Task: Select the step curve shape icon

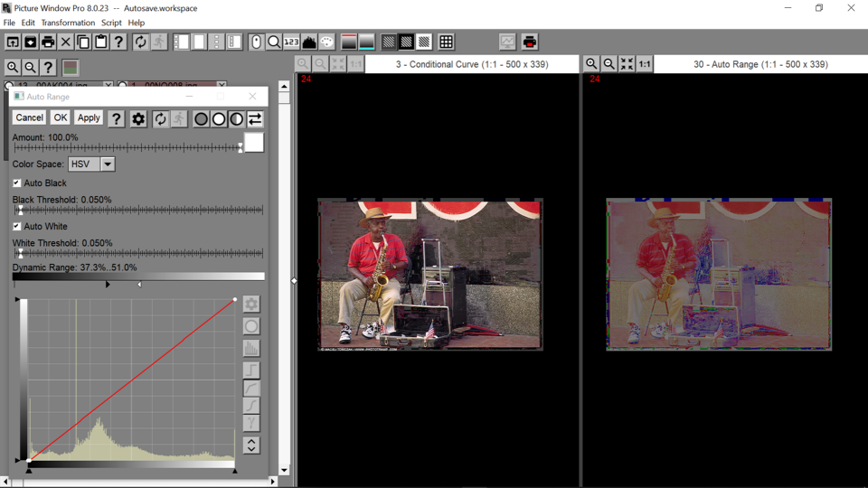Action: coord(251,370)
